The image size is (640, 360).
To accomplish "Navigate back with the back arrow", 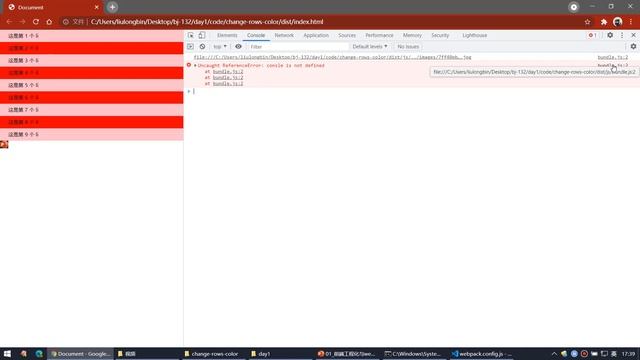I will 9,22.
